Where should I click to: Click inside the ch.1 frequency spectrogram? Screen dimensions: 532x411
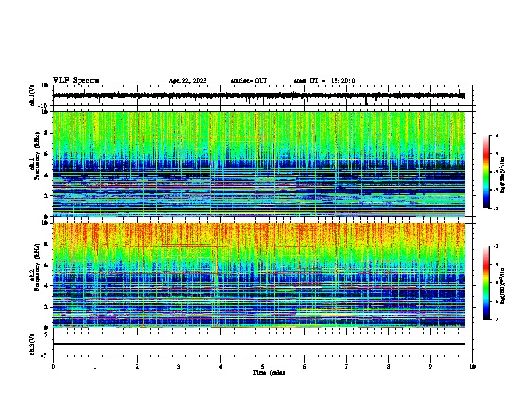coord(259,164)
